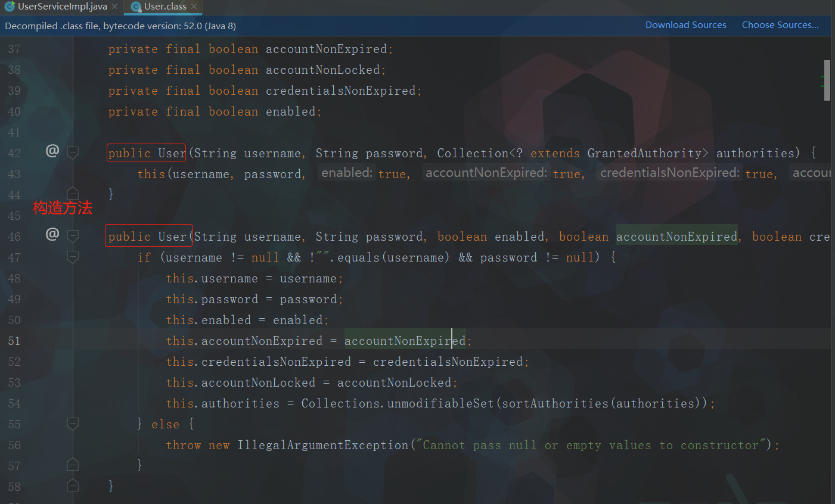This screenshot has width=835, height=504.
Task: Click the fold end marker on line 57
Action: [x=73, y=464]
